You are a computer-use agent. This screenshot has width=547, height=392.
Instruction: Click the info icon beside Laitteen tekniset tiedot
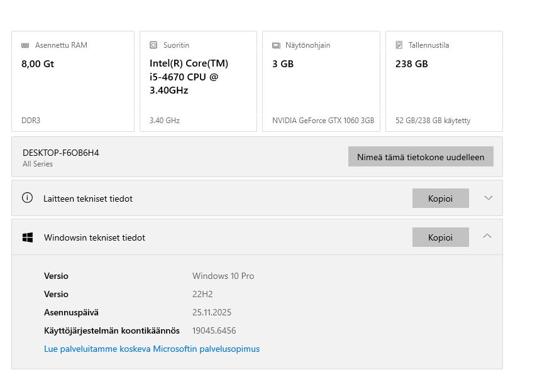27,198
